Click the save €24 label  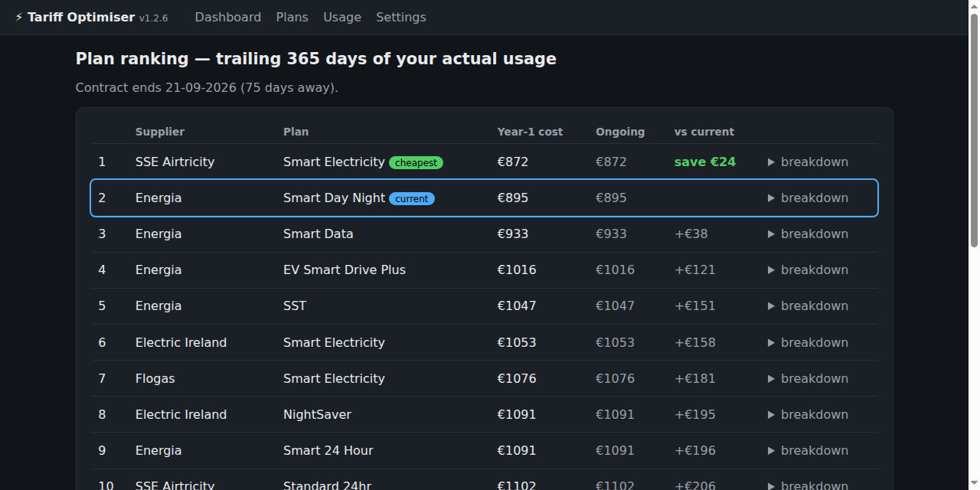coord(705,162)
